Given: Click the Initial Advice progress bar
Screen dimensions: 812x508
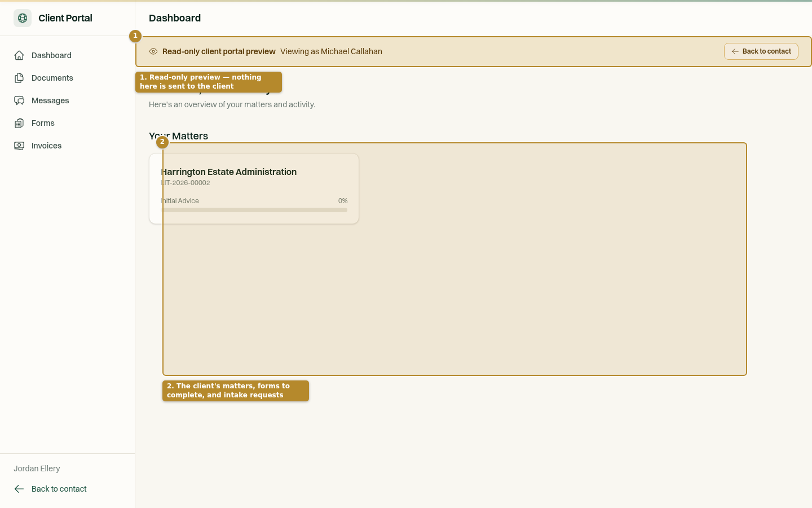Looking at the screenshot, I should point(254,210).
